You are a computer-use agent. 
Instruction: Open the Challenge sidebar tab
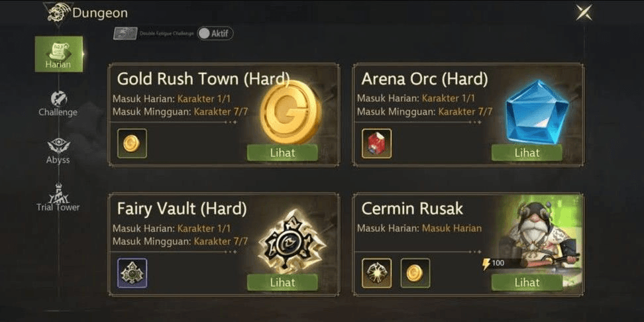58,103
